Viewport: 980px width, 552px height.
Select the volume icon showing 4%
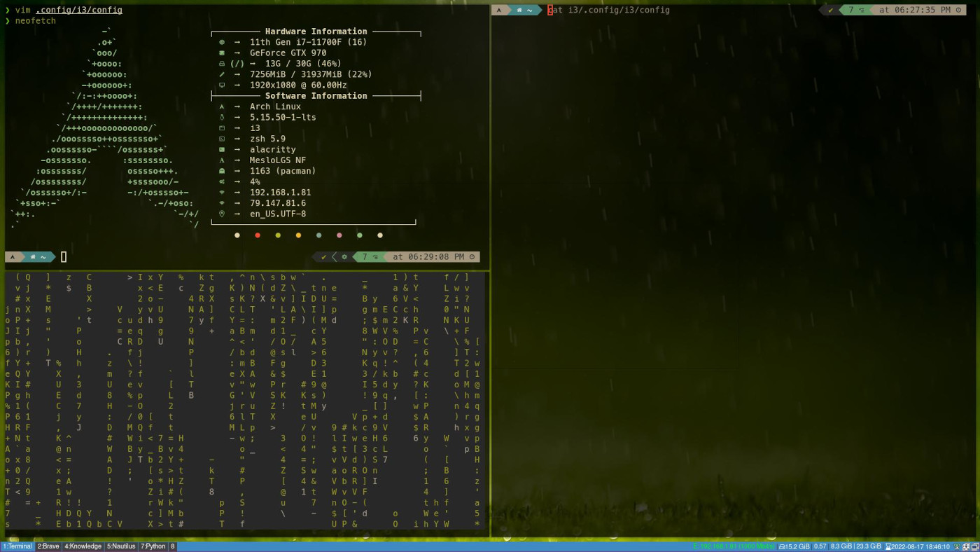[x=222, y=181]
